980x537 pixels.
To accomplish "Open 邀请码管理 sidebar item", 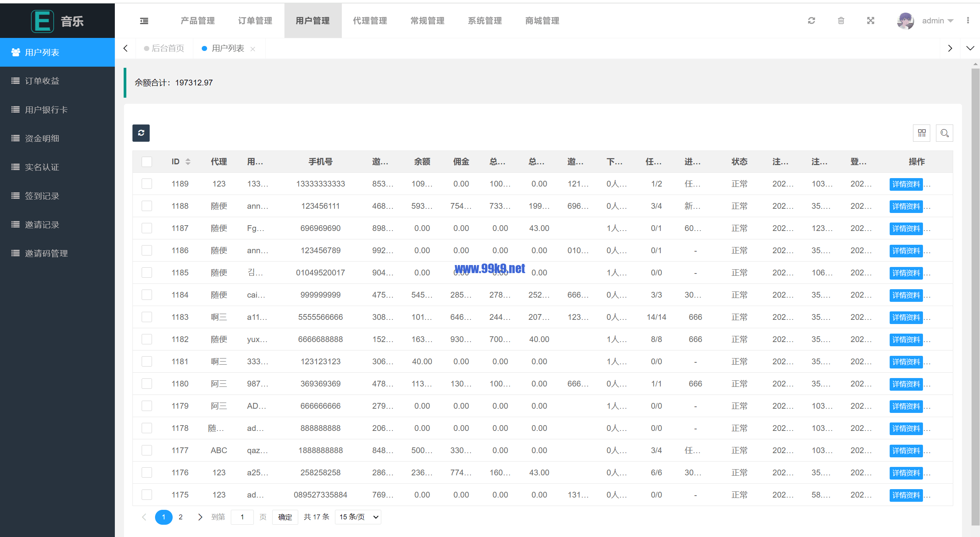I will [57, 253].
